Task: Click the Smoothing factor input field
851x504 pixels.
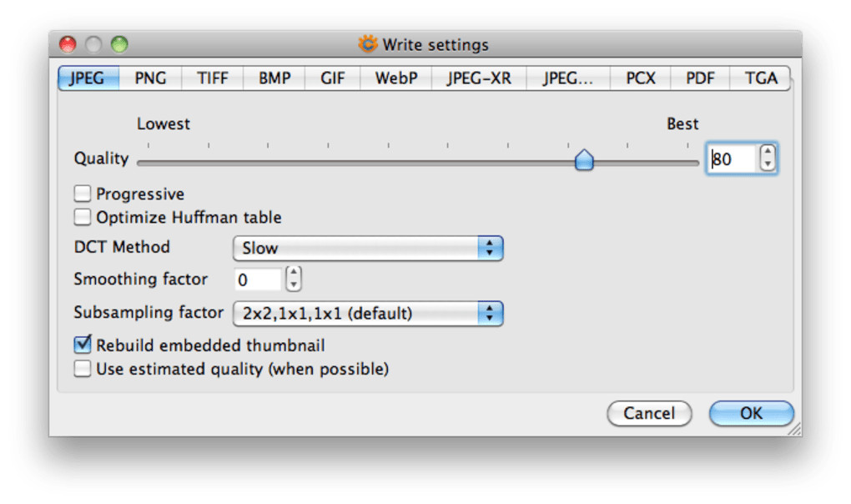Action: [x=257, y=280]
